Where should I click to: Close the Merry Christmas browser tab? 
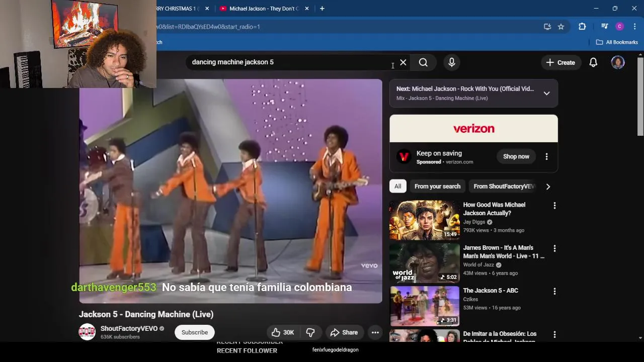coord(207,9)
